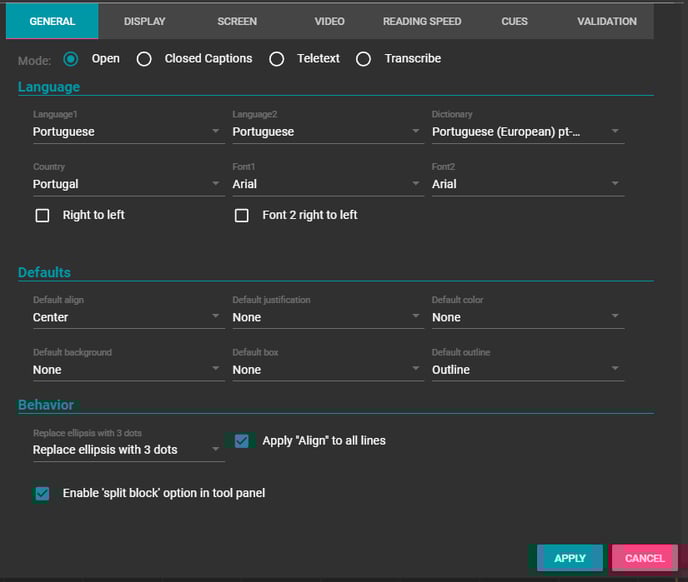The height and width of the screenshot is (582, 688).
Task: Switch to the Display tab
Action: pos(145,21)
